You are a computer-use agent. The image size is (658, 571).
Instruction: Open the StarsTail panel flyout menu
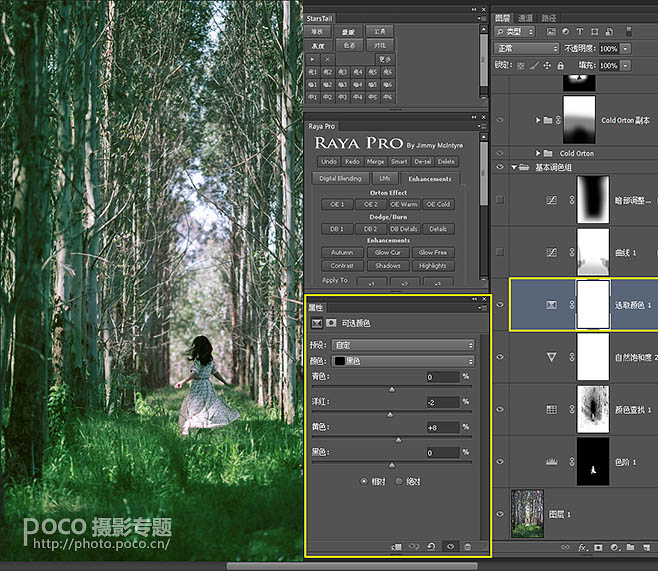(x=480, y=18)
